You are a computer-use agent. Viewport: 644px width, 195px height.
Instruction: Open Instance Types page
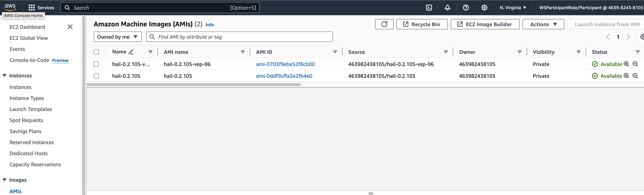pos(27,98)
